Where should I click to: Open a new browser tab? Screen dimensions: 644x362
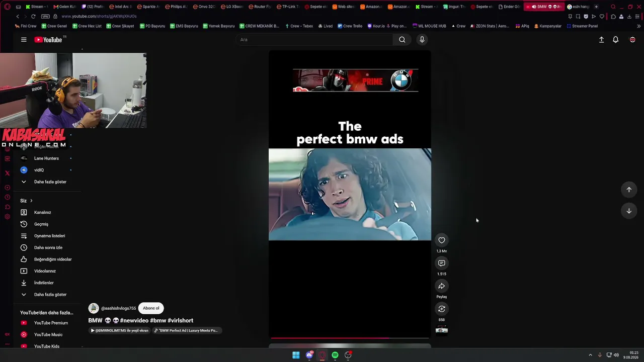coord(596,7)
